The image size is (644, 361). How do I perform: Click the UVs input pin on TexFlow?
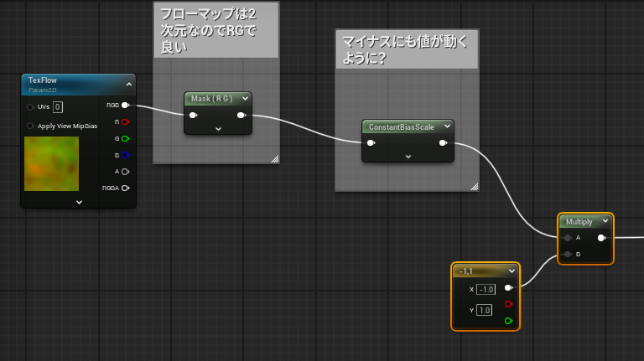pos(31,106)
